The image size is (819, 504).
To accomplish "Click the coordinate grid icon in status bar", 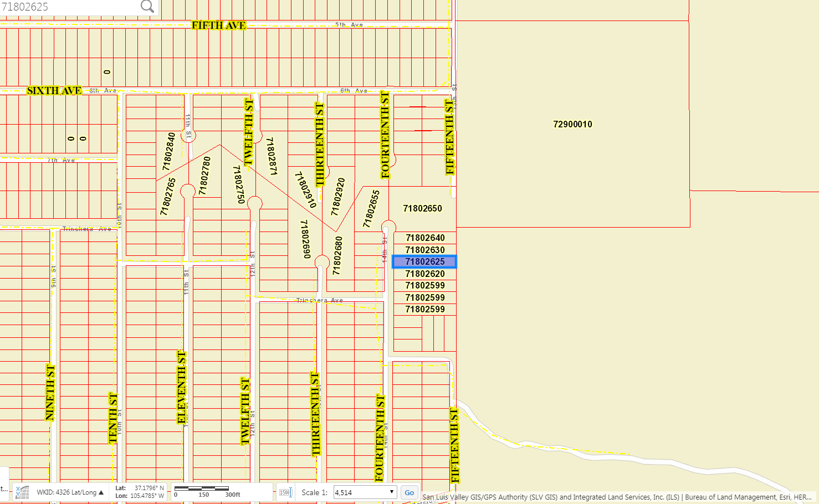I will pos(22,492).
